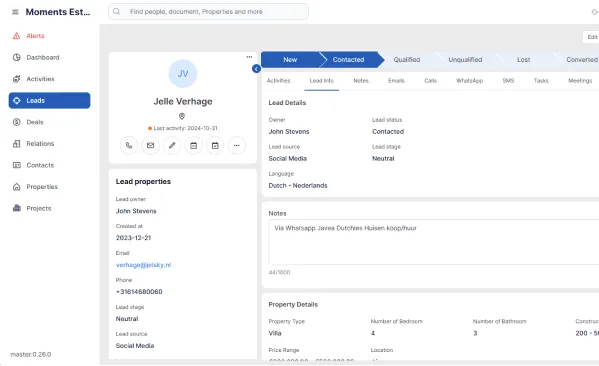Screen dimensions: 599x366
Task: Click the calendar-check icon button
Action: click(x=215, y=146)
